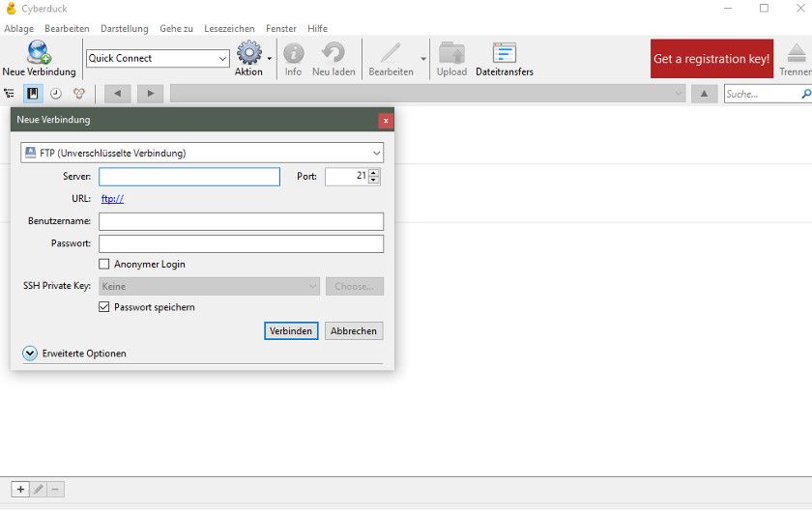Click the Abbrechen button
The height and width of the screenshot is (510, 812).
tap(354, 331)
